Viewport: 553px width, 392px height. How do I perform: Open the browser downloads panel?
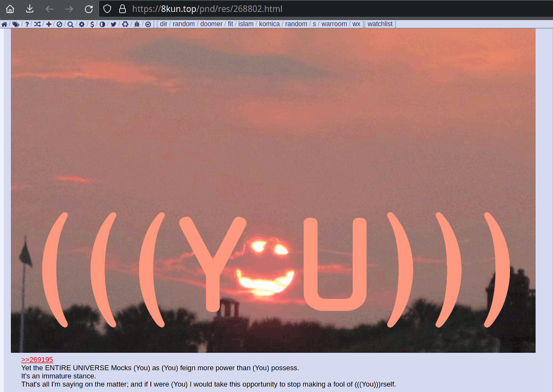coord(29,9)
